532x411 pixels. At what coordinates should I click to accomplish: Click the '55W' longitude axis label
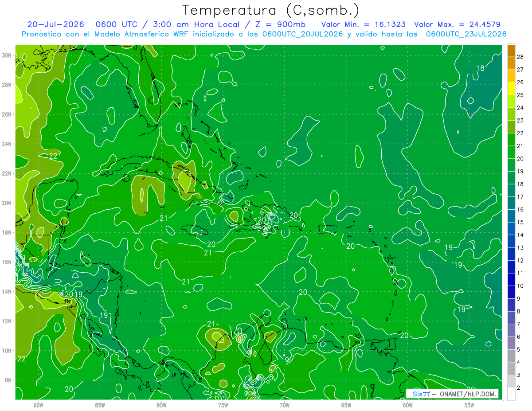click(469, 405)
